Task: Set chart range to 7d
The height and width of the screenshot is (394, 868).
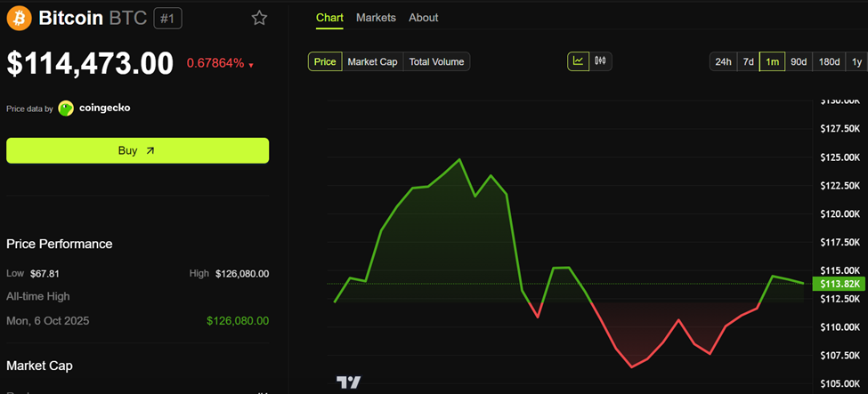Action: pyautogui.click(x=748, y=61)
